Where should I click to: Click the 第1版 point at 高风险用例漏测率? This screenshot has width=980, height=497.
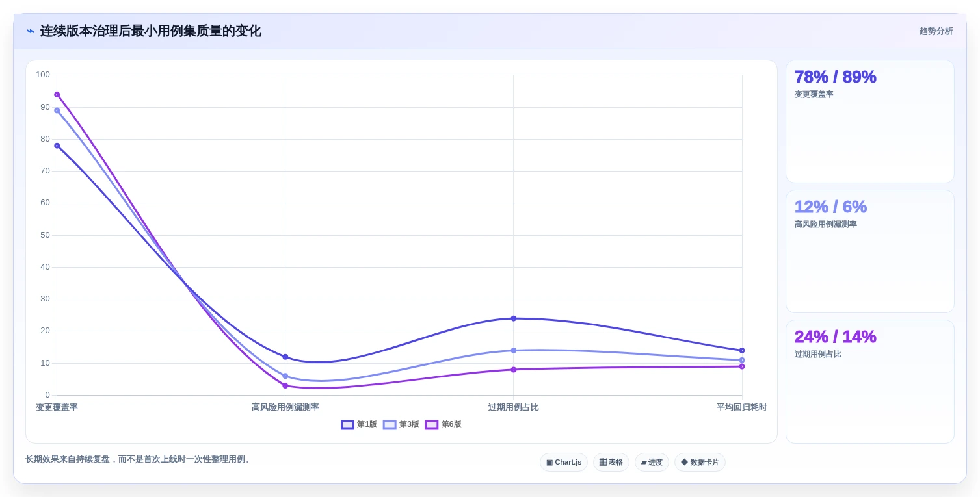285,357
